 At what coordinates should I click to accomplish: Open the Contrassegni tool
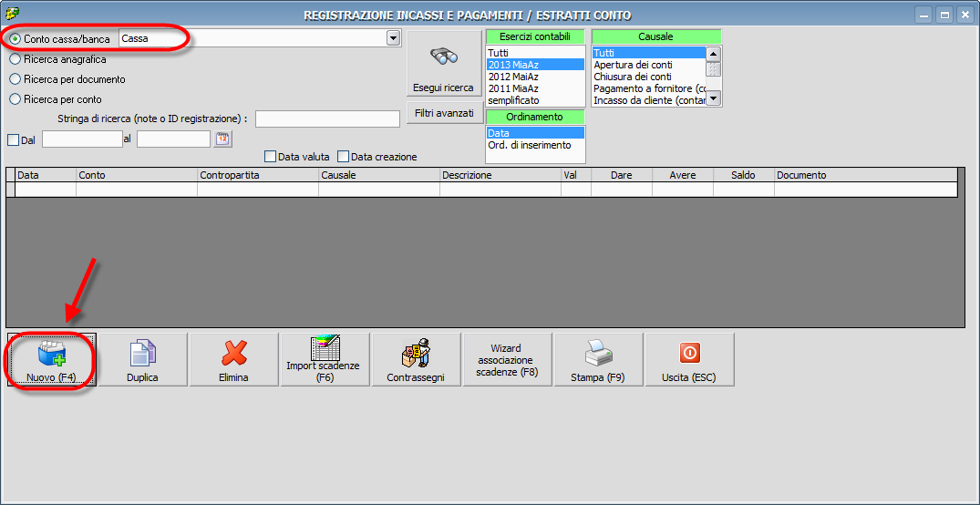tap(417, 359)
